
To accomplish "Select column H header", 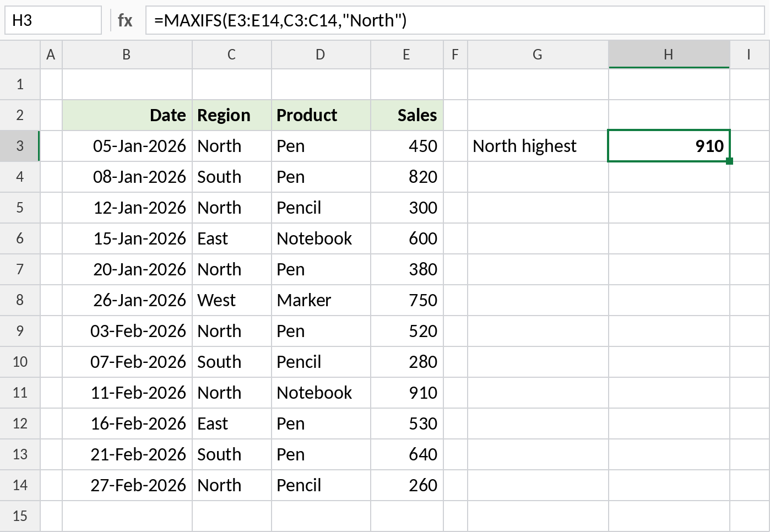I will [x=669, y=55].
